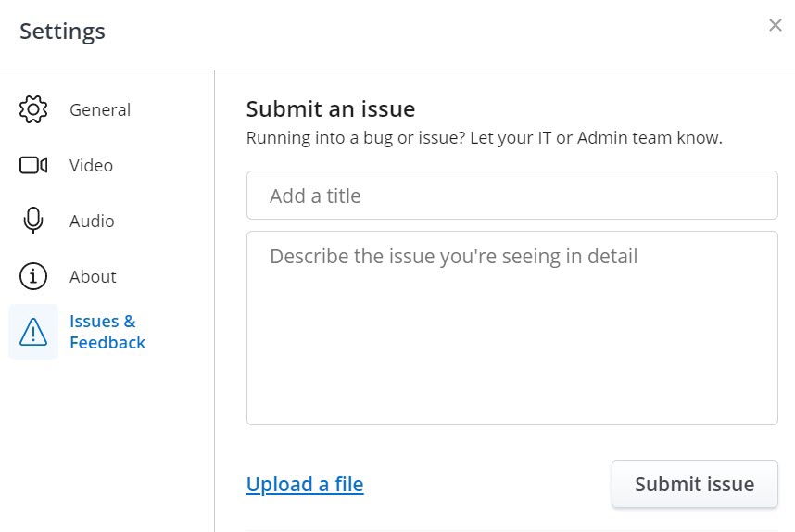
Task: Focus the Add a title field
Action: point(511,196)
